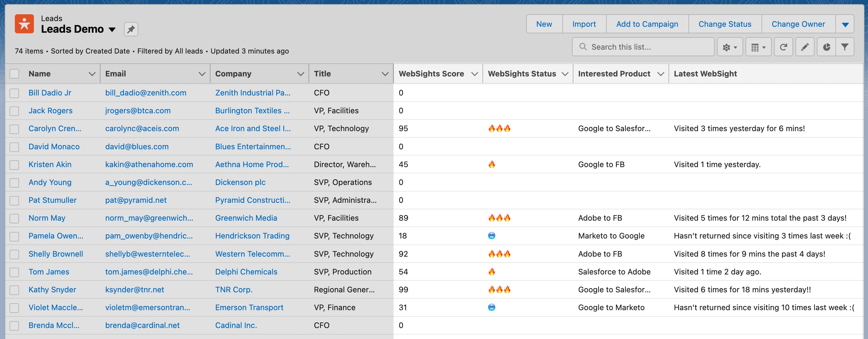Open the filters funnel icon
This screenshot has height=339, width=868.
pos(845,47)
